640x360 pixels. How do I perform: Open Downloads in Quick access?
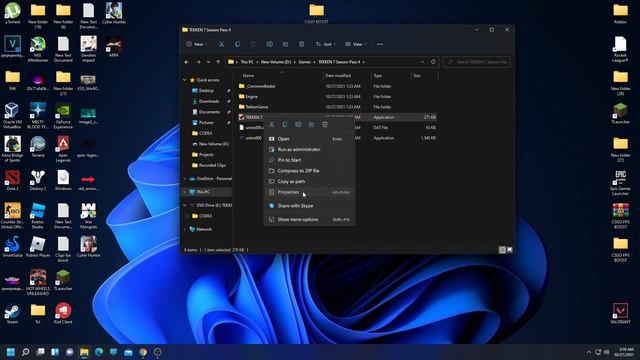point(209,101)
